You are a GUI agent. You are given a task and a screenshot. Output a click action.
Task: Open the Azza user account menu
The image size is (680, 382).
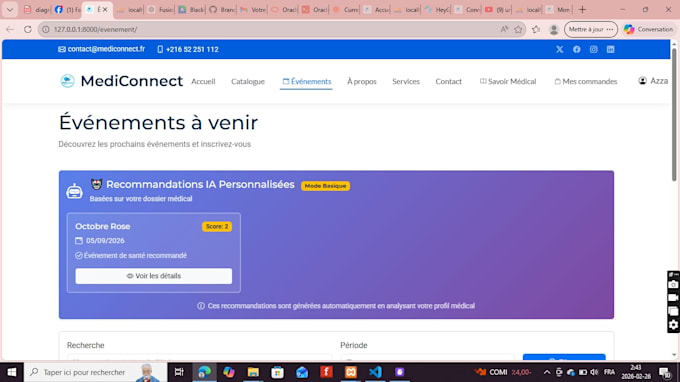point(653,81)
